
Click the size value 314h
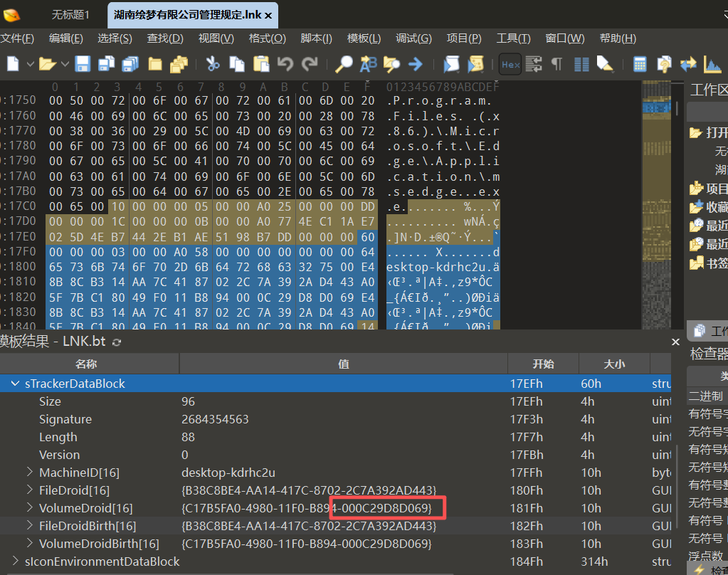[x=594, y=561]
